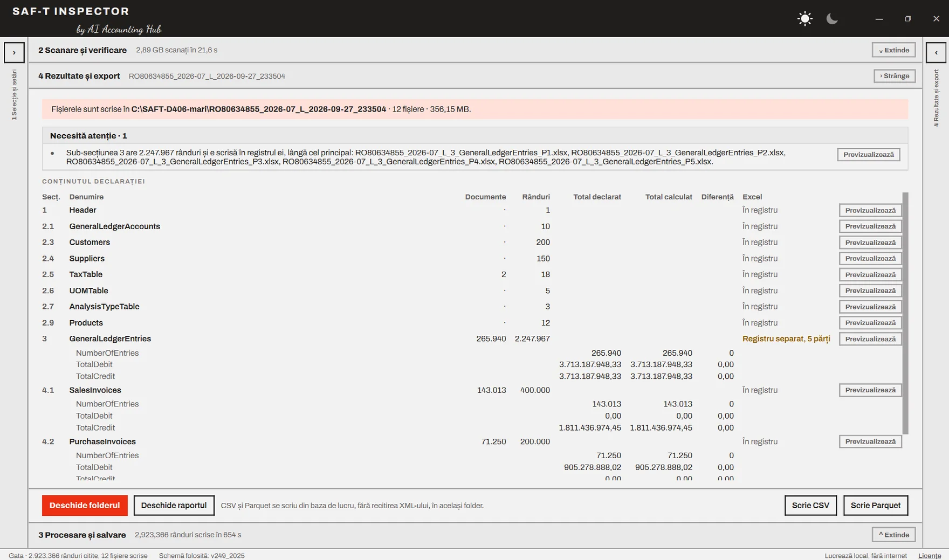Minimize the SAF-T Inspector window

[x=879, y=19]
